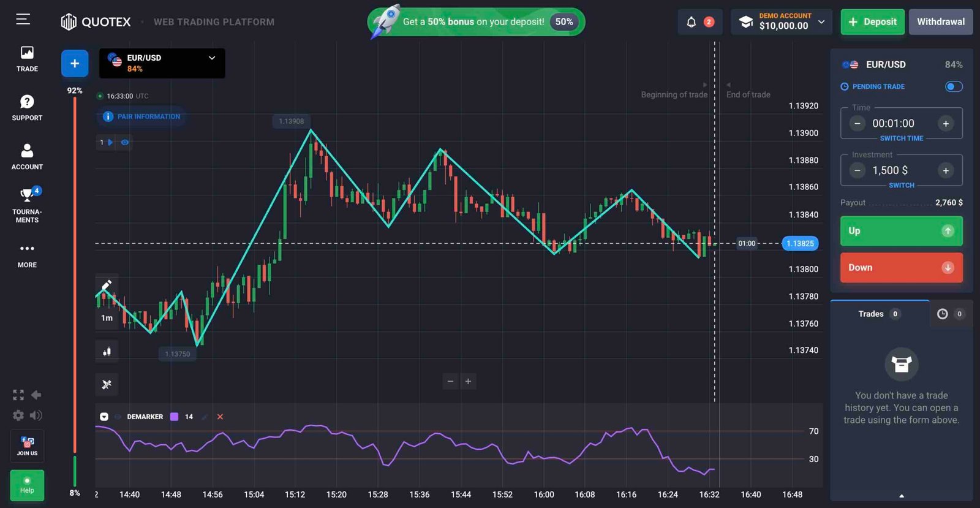Click the Switch link under investment
The width and height of the screenshot is (980, 508).
tap(902, 185)
